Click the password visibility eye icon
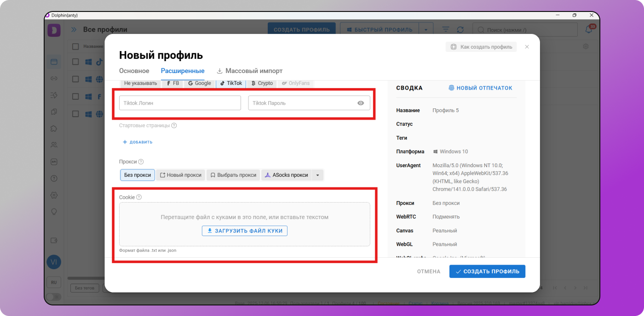Screen dimensions: 644x316 click(x=361, y=103)
